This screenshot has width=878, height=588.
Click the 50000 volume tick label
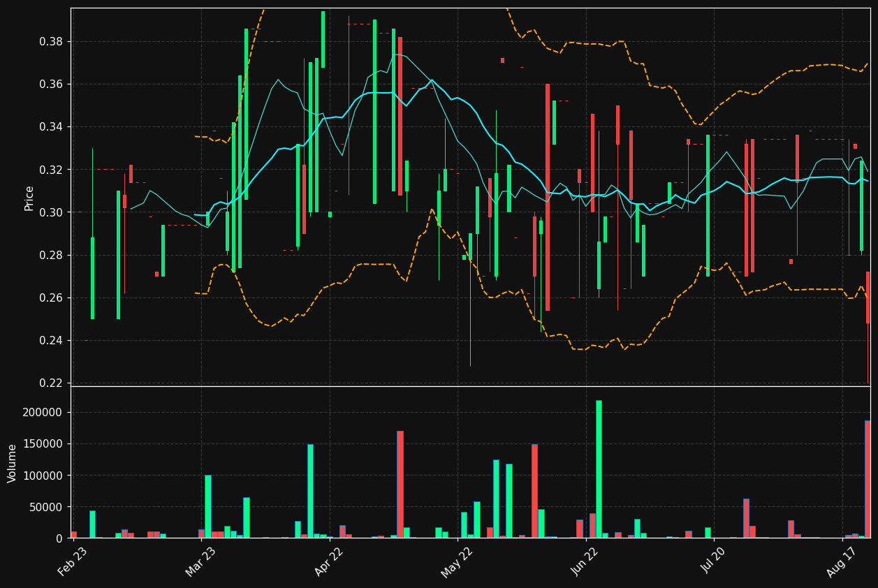point(47,507)
